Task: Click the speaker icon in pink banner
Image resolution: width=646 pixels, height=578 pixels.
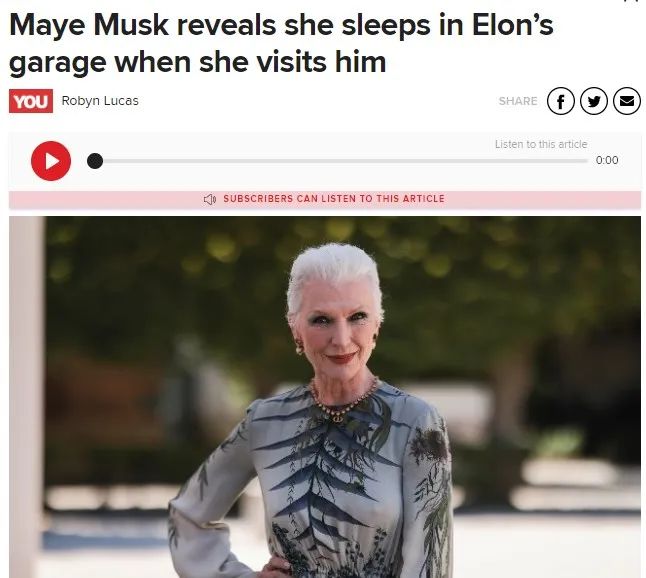Action: [210, 199]
